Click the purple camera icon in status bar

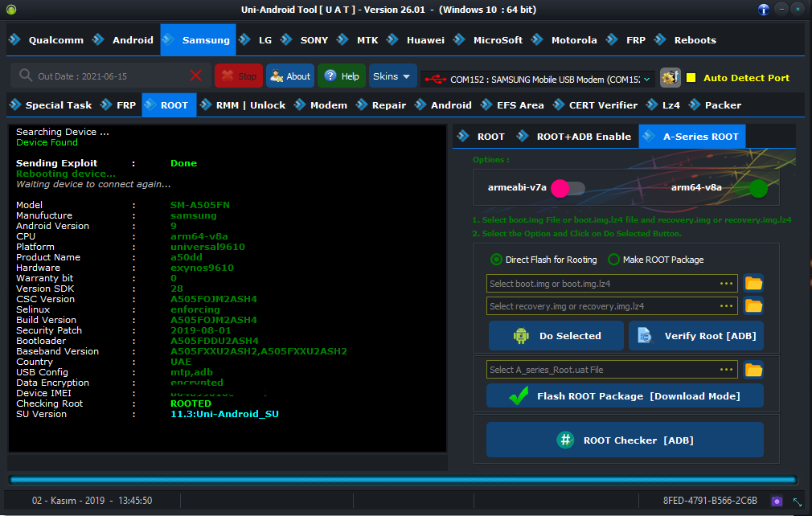777,501
